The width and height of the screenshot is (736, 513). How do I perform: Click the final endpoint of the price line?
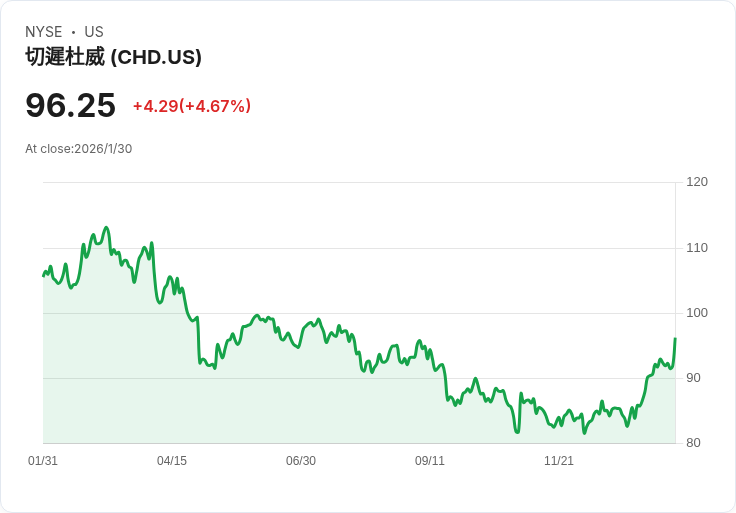click(675, 339)
